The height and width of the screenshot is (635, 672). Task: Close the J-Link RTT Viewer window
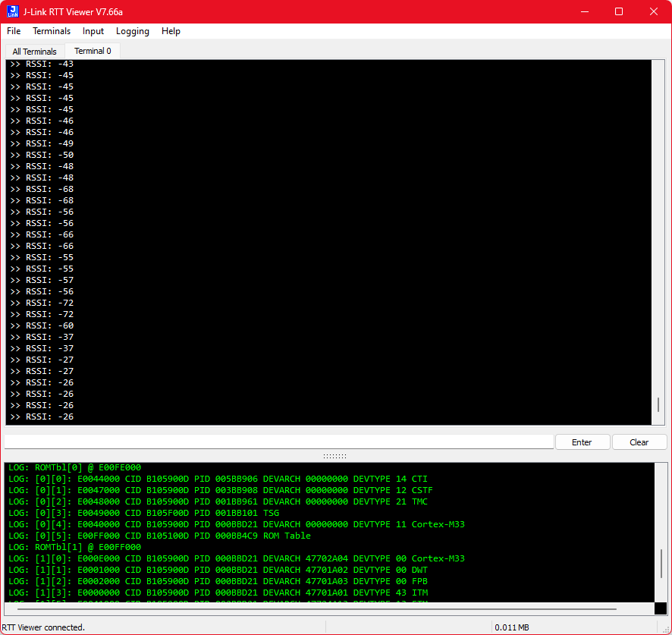click(x=654, y=11)
